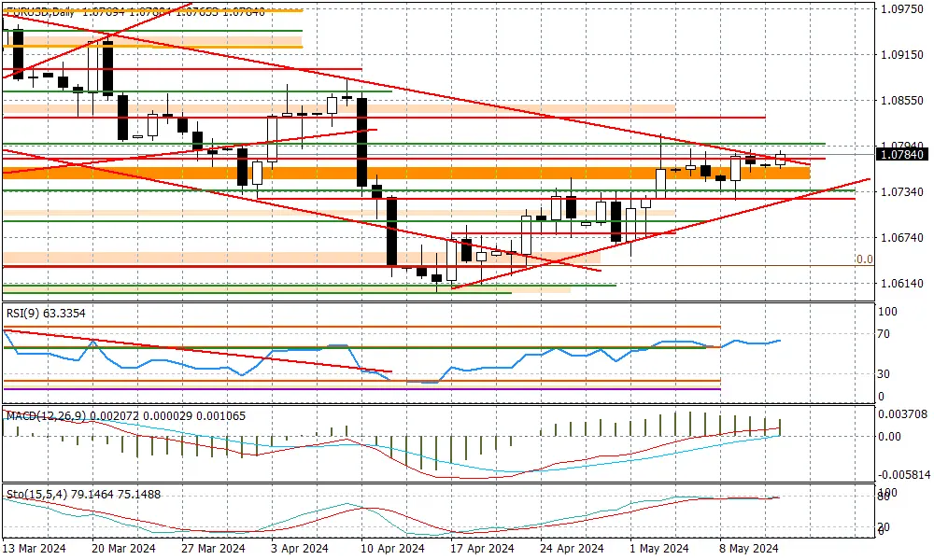Click the 20 Mar 2024 date label
934x560 pixels.
(124, 549)
